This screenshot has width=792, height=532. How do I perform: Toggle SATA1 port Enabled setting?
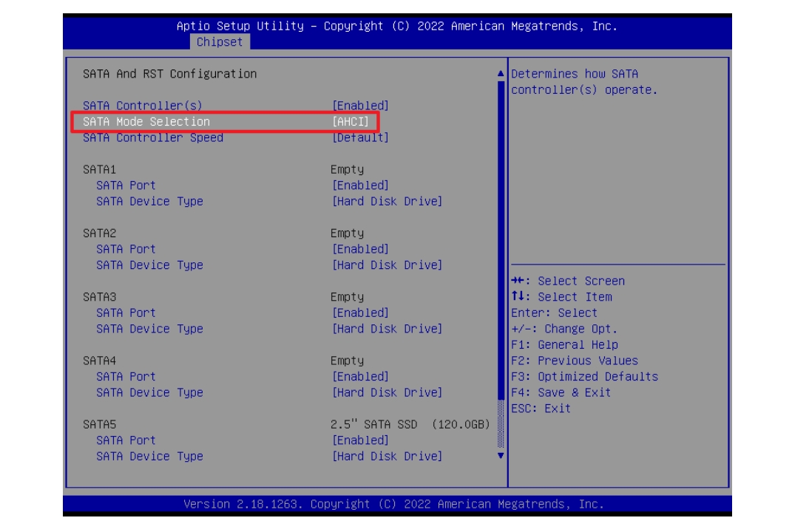click(360, 185)
